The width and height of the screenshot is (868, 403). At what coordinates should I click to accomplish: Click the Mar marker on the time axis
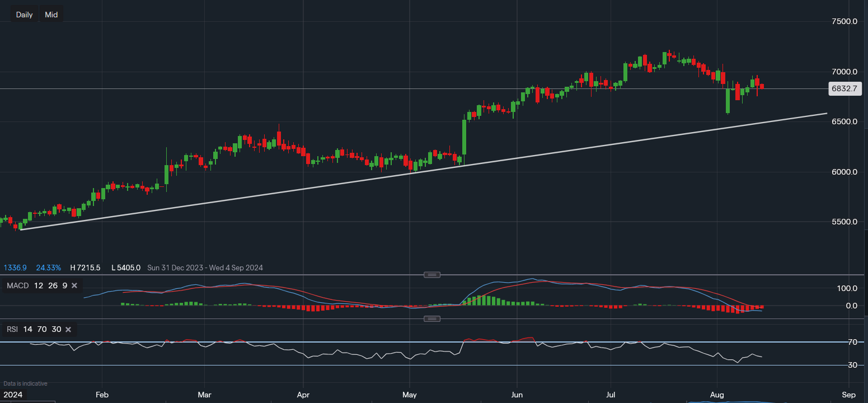(x=205, y=394)
